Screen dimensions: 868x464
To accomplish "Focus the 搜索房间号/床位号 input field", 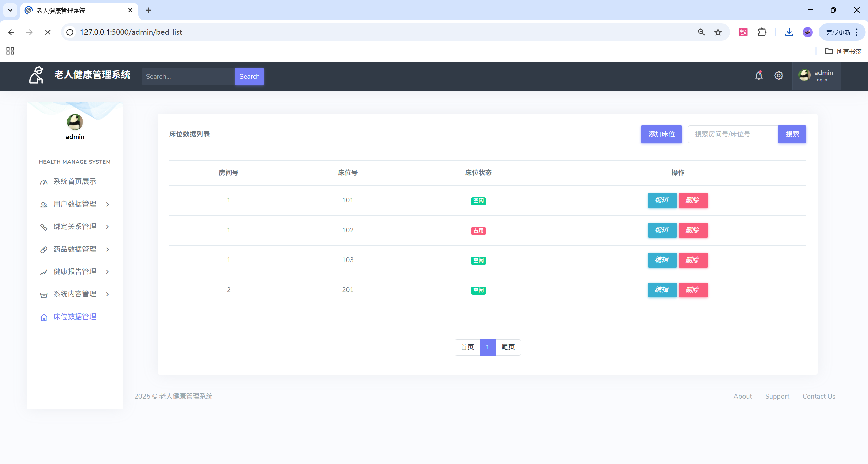I will [733, 134].
